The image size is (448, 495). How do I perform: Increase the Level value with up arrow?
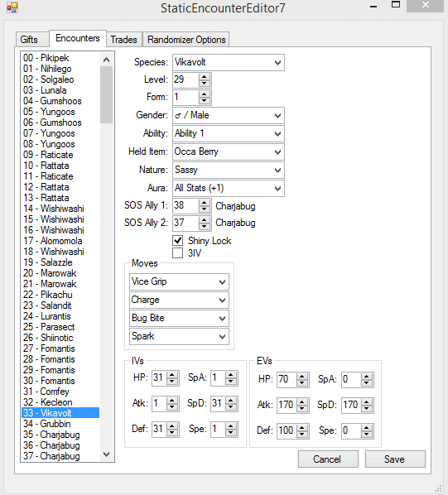[x=205, y=77]
